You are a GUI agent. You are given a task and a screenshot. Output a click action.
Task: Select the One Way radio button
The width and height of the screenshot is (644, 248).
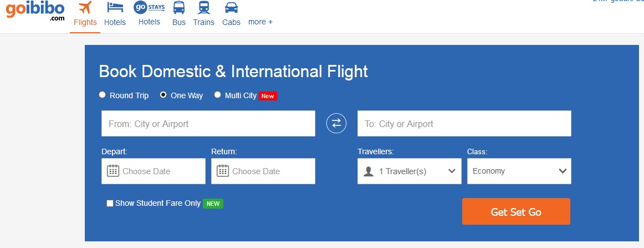pos(163,95)
